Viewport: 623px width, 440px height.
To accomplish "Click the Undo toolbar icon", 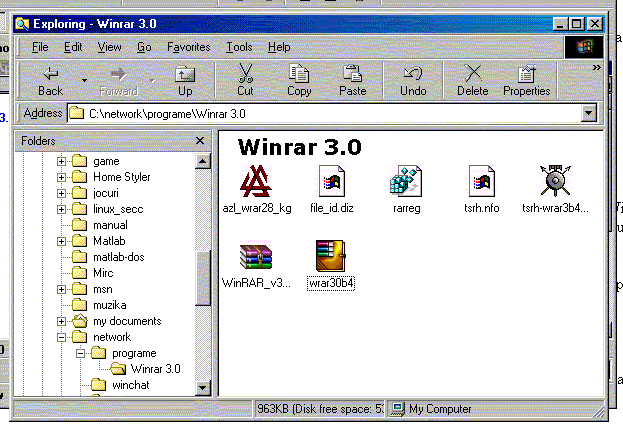I will (x=413, y=80).
